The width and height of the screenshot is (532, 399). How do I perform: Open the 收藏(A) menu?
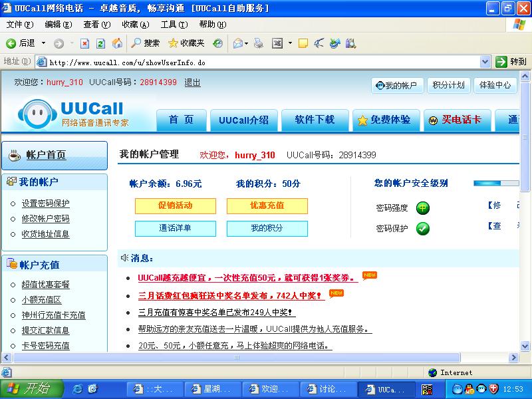[136, 25]
